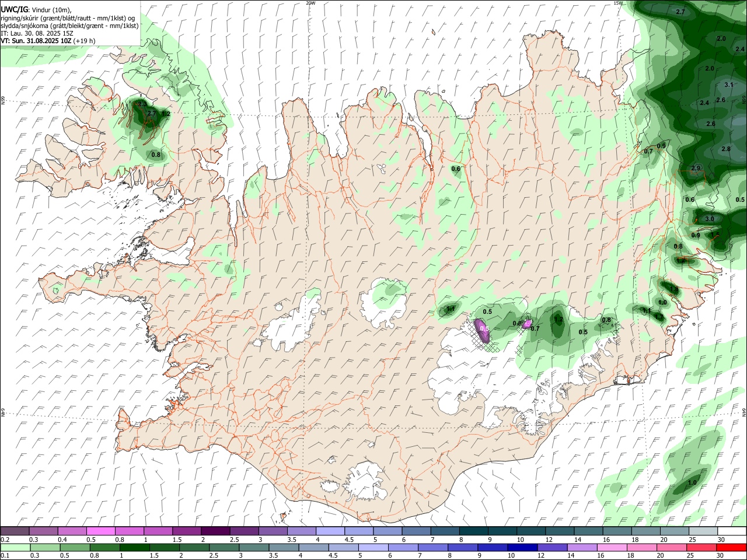This screenshot has height=560, width=747.
Task: Pick the 25–30 pale grey swatch, upper legend
Action: coord(703,531)
